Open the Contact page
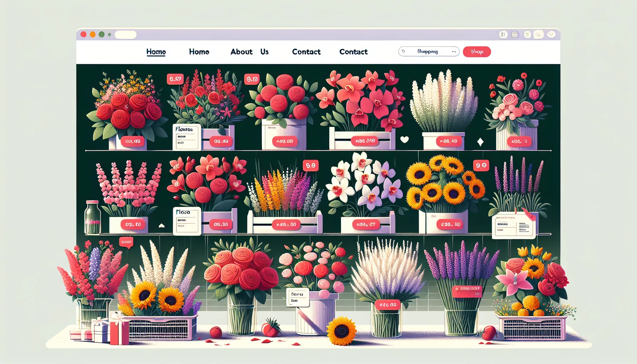The image size is (637, 364). 306,52
